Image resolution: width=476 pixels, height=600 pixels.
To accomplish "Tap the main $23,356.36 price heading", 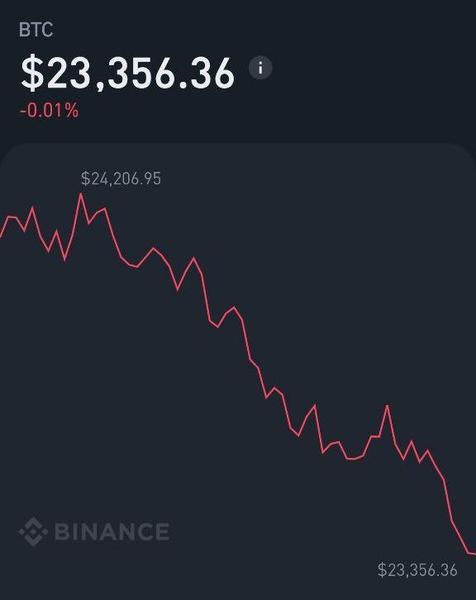I will [127, 73].
